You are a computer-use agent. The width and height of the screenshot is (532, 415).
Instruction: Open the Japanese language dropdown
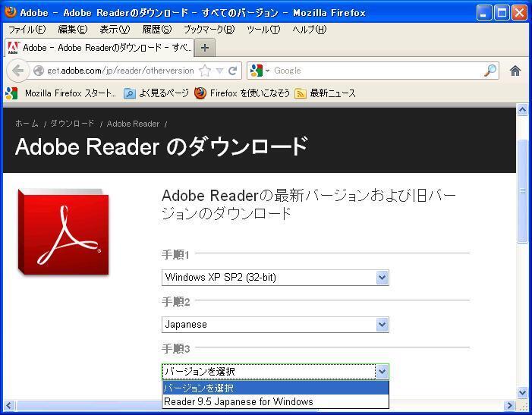point(275,325)
